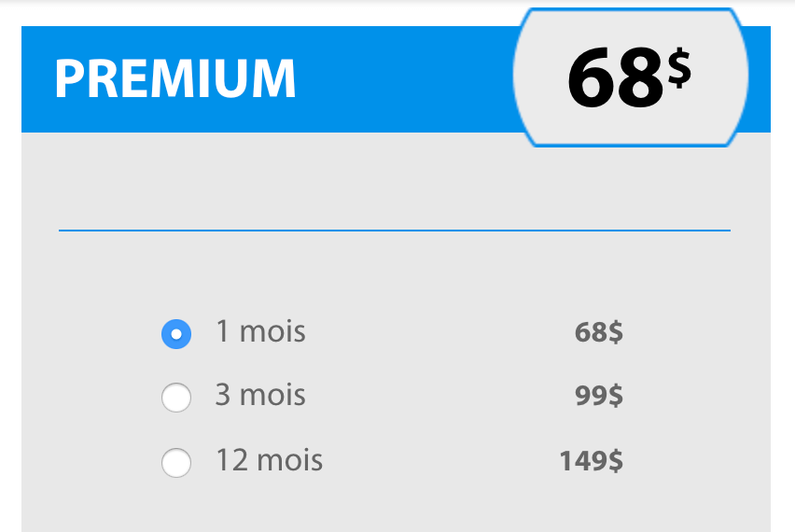
Task: Click the "1 mois" label text
Action: pos(260,331)
